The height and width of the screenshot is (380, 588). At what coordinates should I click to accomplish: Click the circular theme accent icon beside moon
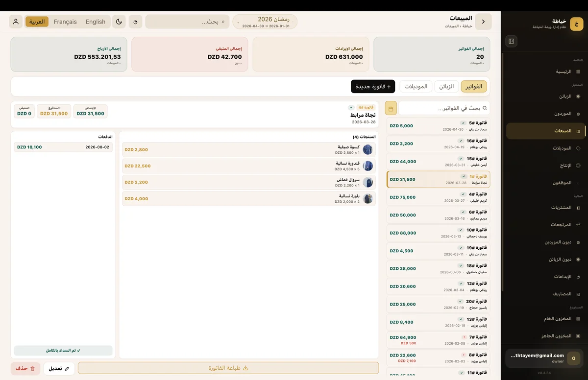point(136,22)
